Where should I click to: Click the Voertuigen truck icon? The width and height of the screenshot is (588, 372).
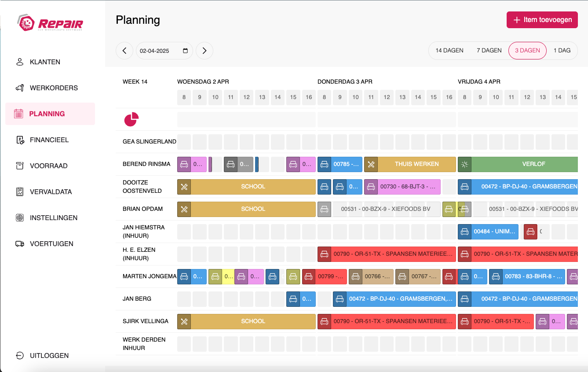(19, 244)
